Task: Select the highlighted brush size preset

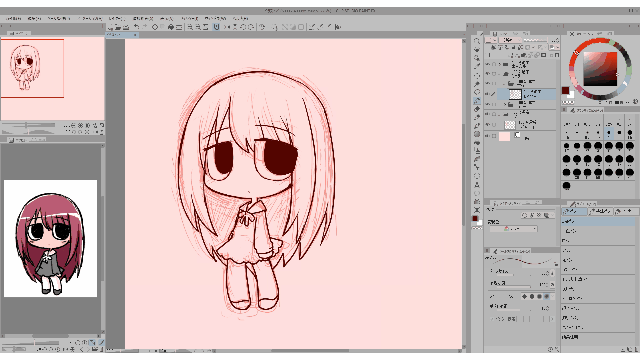Action: (609, 133)
